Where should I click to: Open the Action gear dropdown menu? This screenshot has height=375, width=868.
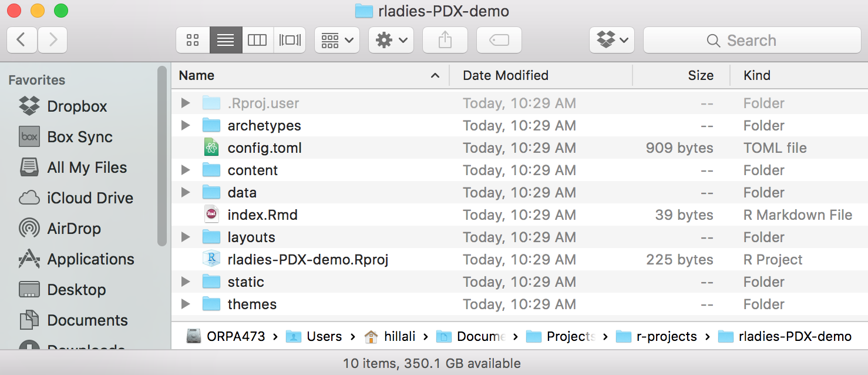(391, 40)
